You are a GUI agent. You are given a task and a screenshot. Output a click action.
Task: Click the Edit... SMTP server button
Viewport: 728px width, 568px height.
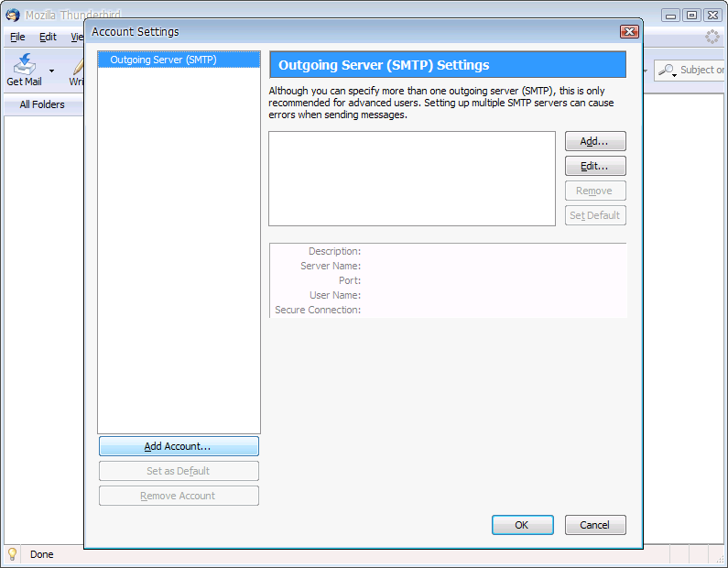coord(595,166)
